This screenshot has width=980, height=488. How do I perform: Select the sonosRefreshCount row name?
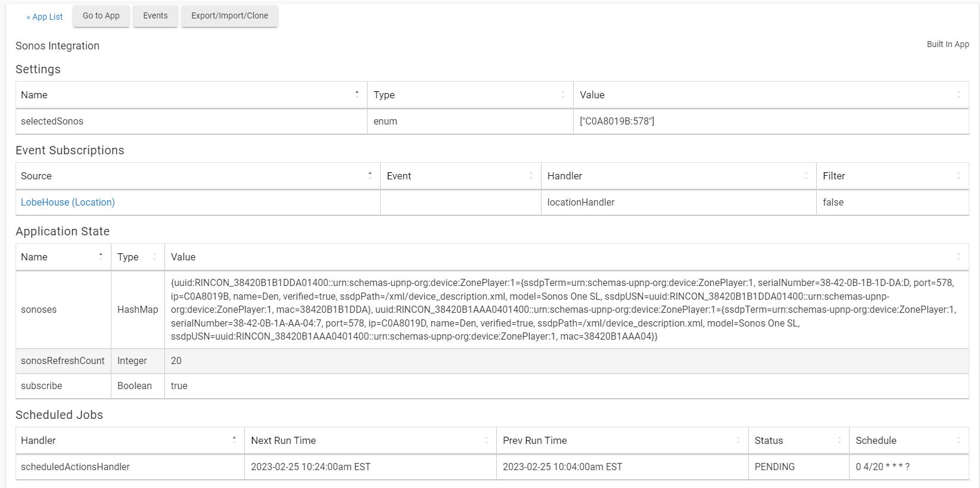coord(63,360)
